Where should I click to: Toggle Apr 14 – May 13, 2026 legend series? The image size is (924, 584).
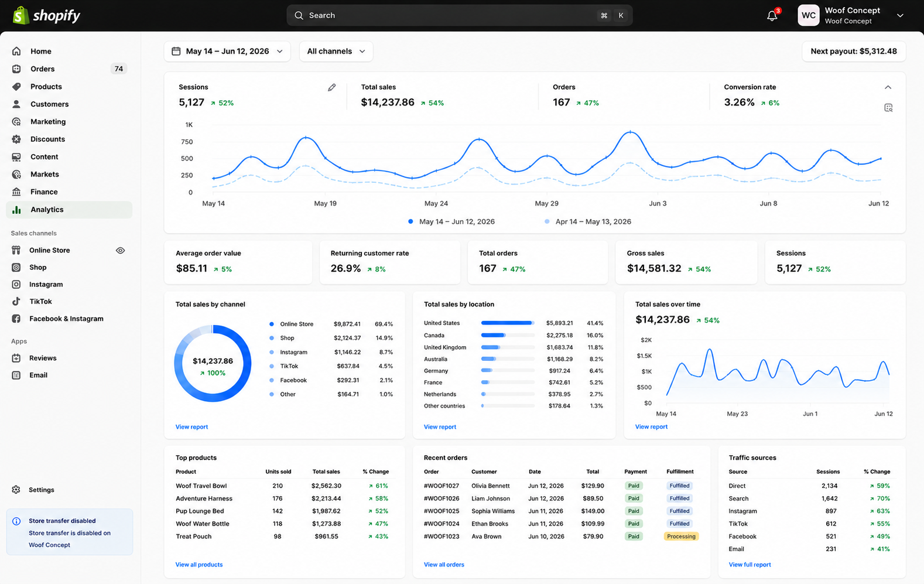tap(588, 221)
